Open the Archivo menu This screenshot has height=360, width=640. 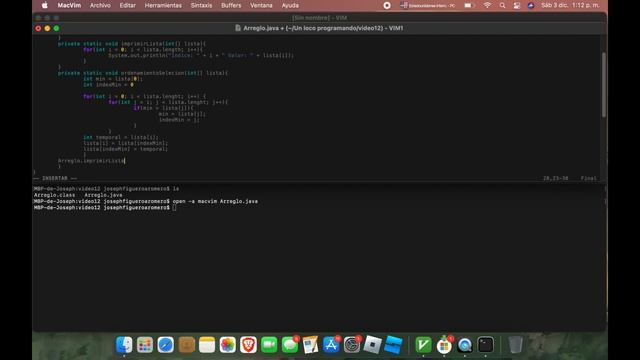coord(100,5)
